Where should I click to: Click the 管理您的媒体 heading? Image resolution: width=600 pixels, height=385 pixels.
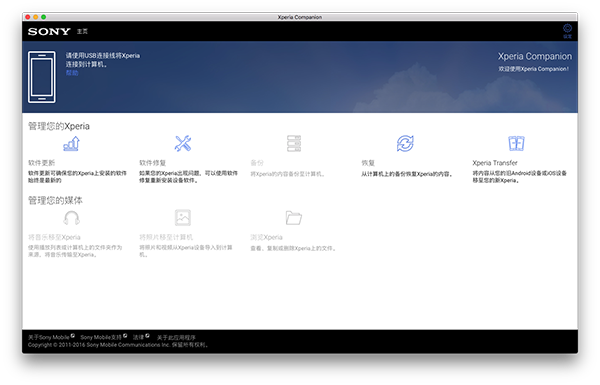point(55,200)
